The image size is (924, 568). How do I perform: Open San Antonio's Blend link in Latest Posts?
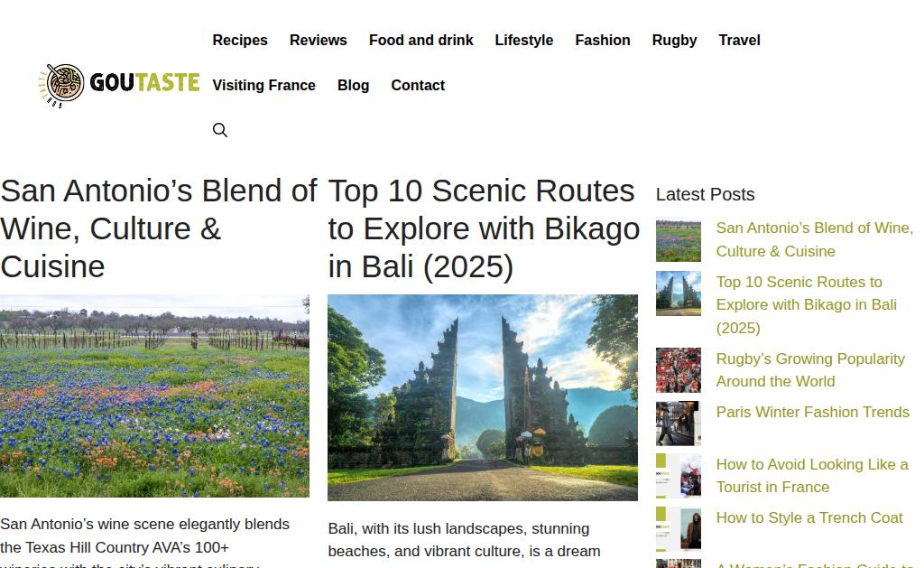[815, 239]
